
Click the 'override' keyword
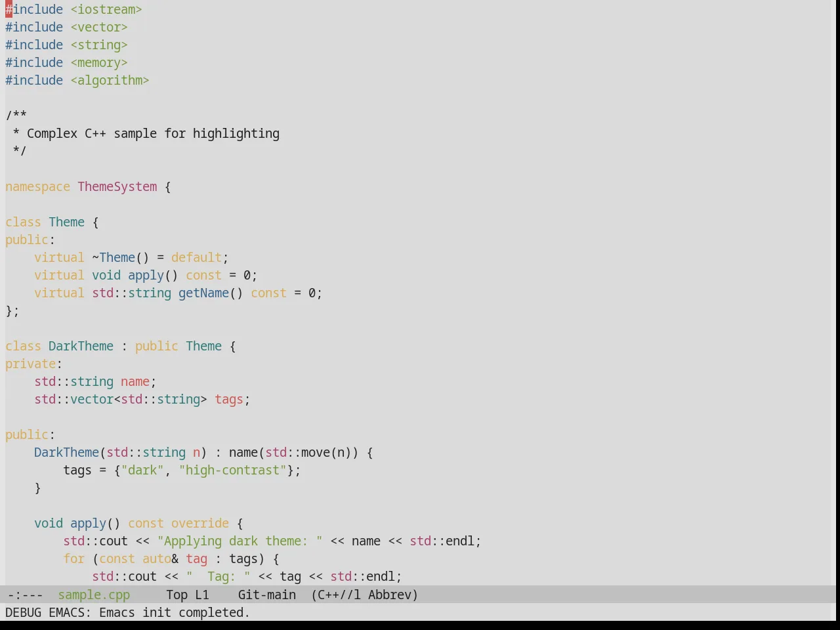point(200,523)
